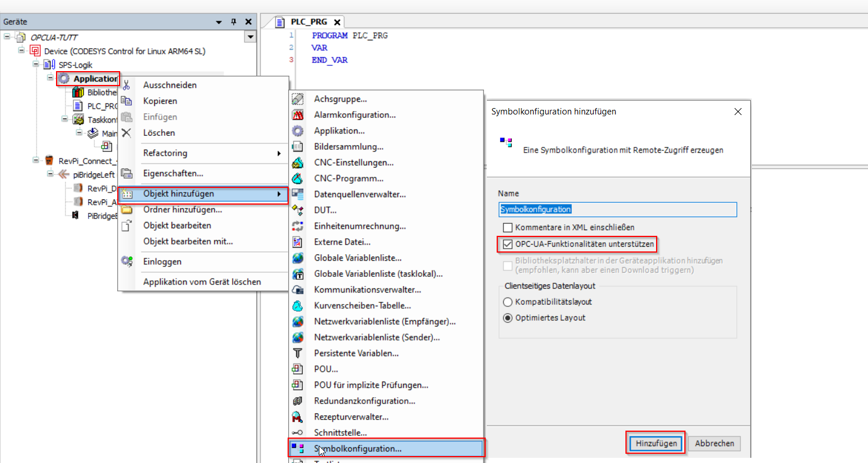
Task: Click the Symbolkonfiguration icon in the submenu
Action: (298, 448)
